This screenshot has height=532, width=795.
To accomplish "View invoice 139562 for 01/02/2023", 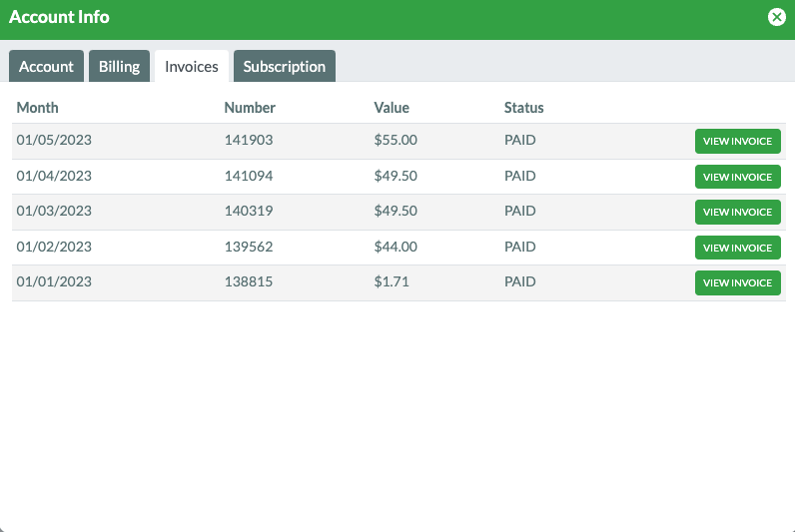I will point(738,248).
